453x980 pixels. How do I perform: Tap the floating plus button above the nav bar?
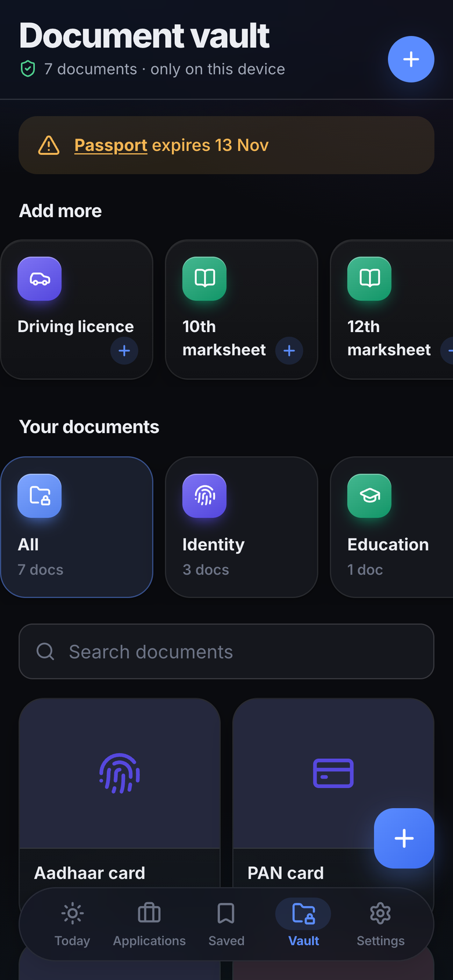(404, 838)
